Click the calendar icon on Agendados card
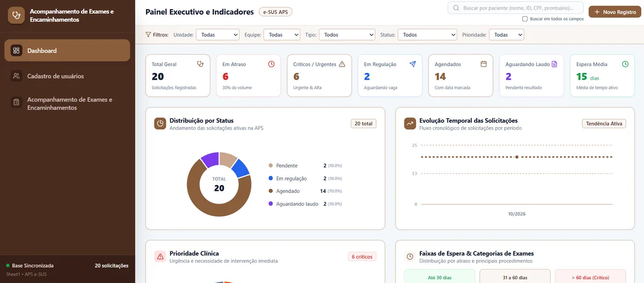The width and height of the screenshot is (644, 283). point(484,64)
